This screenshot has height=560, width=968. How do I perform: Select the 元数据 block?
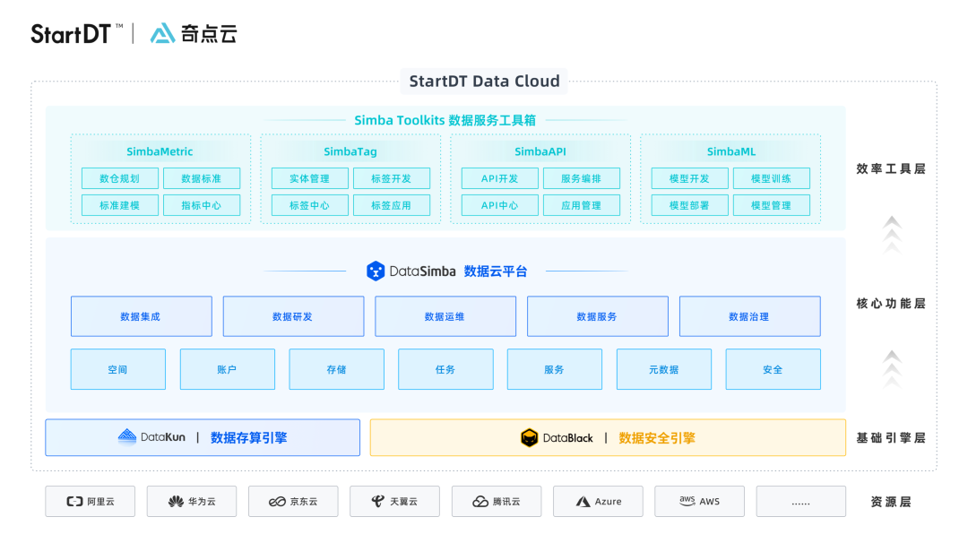click(x=663, y=369)
